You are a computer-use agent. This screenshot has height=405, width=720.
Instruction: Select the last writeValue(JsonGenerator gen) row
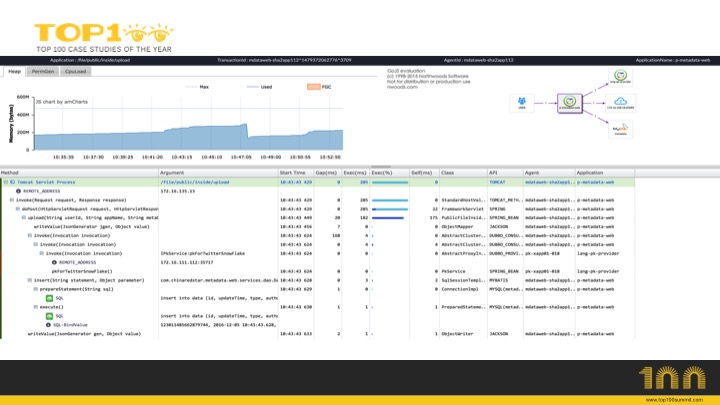[x=317, y=334]
